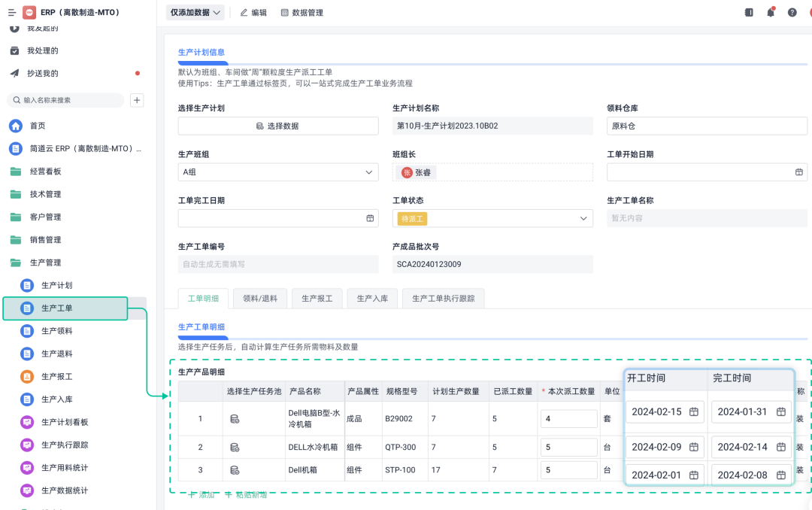
Task: Open the 生产班组 A组 dropdown
Action: pos(277,172)
